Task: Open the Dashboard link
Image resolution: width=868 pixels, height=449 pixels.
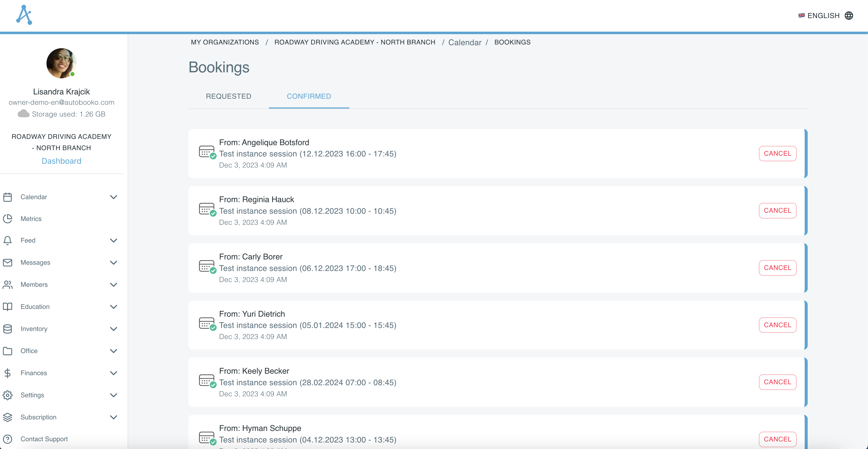Action: [x=61, y=161]
